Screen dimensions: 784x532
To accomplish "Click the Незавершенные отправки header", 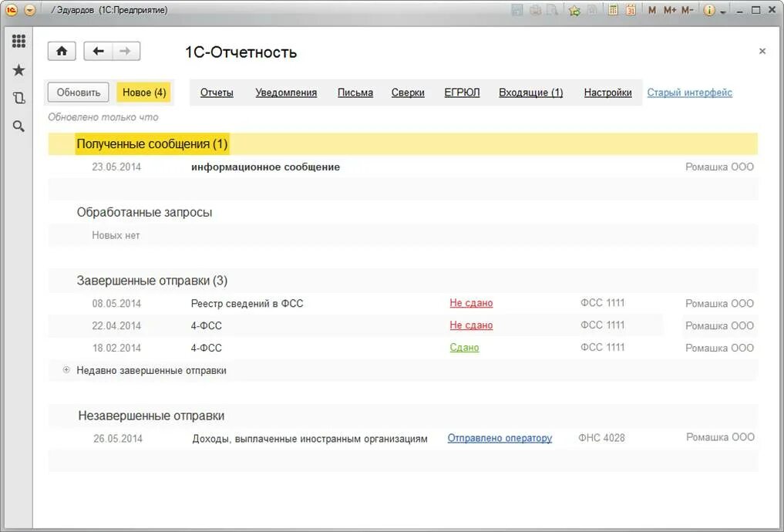I will coord(151,416).
